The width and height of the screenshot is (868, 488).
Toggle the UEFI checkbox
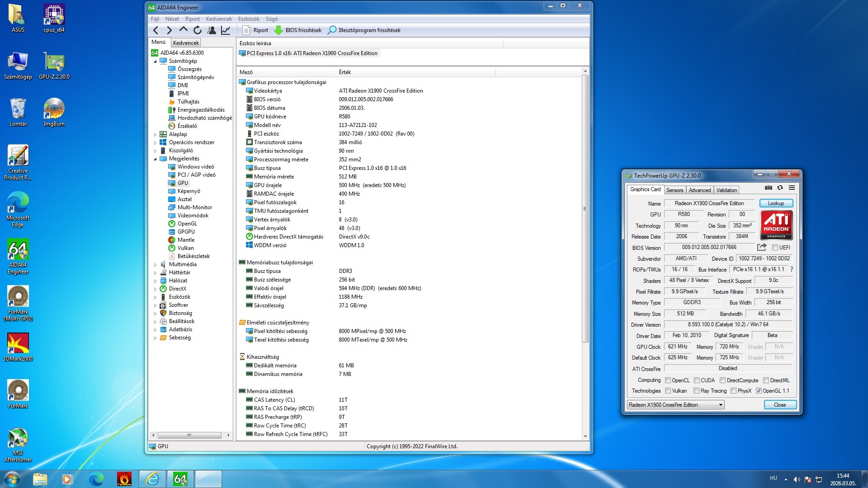tap(775, 248)
